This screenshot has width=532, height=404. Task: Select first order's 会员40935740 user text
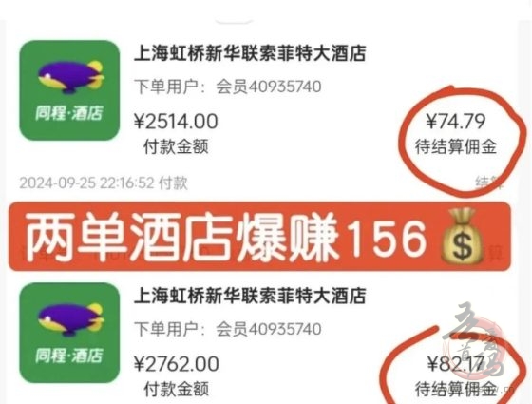[269, 87]
